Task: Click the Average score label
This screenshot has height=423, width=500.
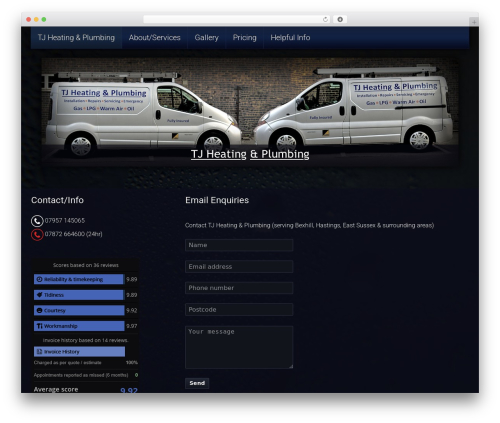Action: pyautogui.click(x=56, y=389)
